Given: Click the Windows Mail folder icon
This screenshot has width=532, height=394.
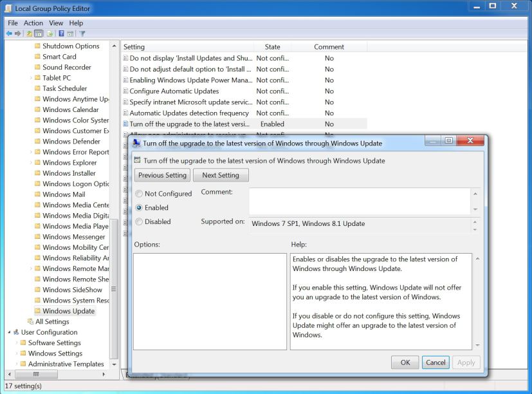Looking at the screenshot, I should pos(37,194).
